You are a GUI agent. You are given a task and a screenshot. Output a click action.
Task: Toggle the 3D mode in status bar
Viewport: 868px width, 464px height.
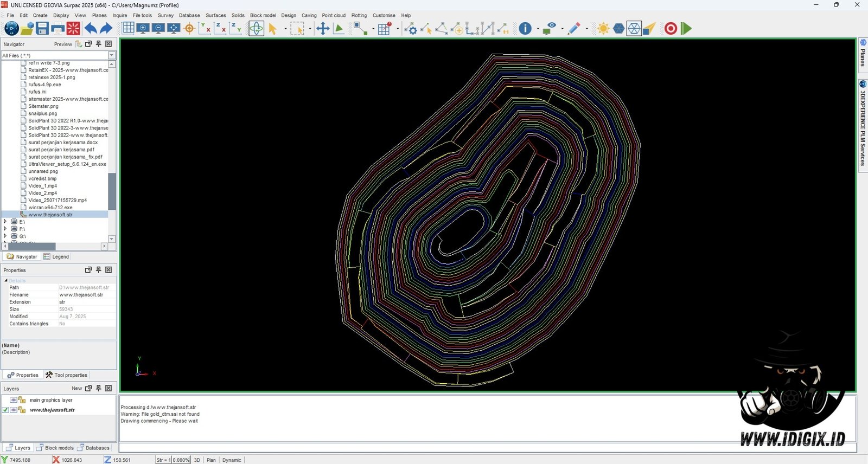(x=197, y=460)
